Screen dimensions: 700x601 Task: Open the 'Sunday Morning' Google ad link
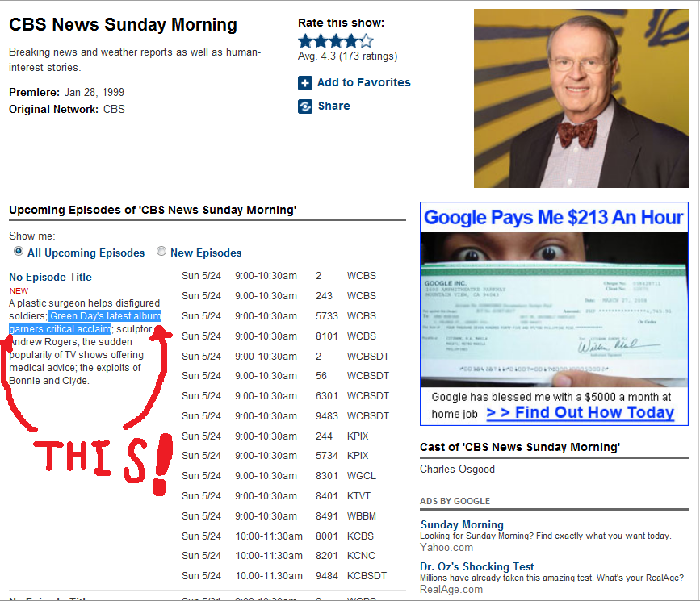point(461,524)
